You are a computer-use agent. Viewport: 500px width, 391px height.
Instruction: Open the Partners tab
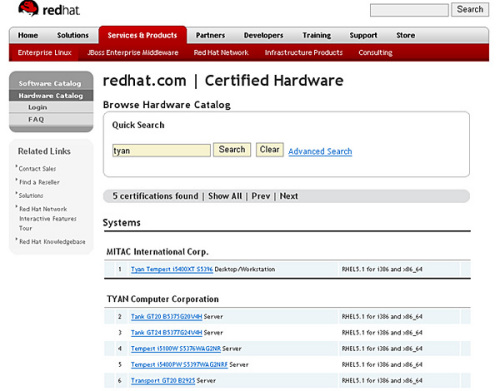pyautogui.click(x=210, y=35)
